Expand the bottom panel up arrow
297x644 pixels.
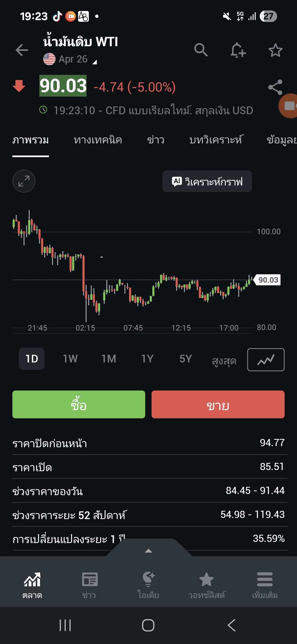click(148, 550)
